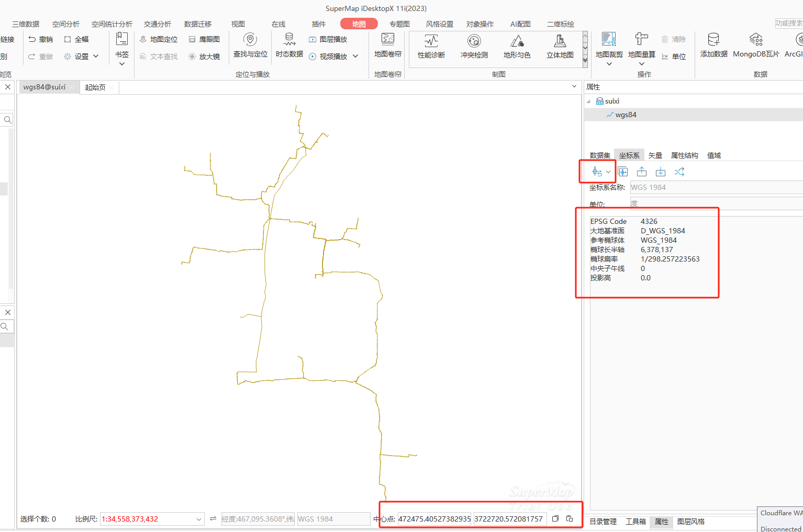The height and width of the screenshot is (532, 803).
Task: Click the Redo (重做) icon
Action: (x=32, y=56)
